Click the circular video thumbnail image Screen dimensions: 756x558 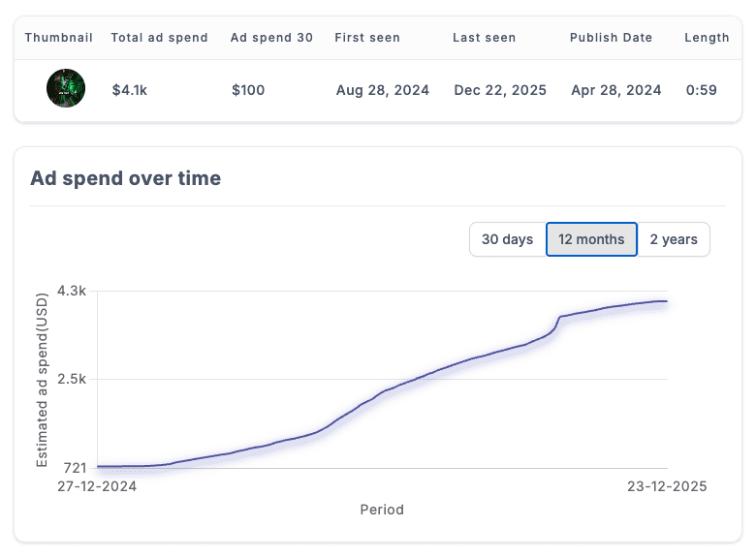[66, 89]
